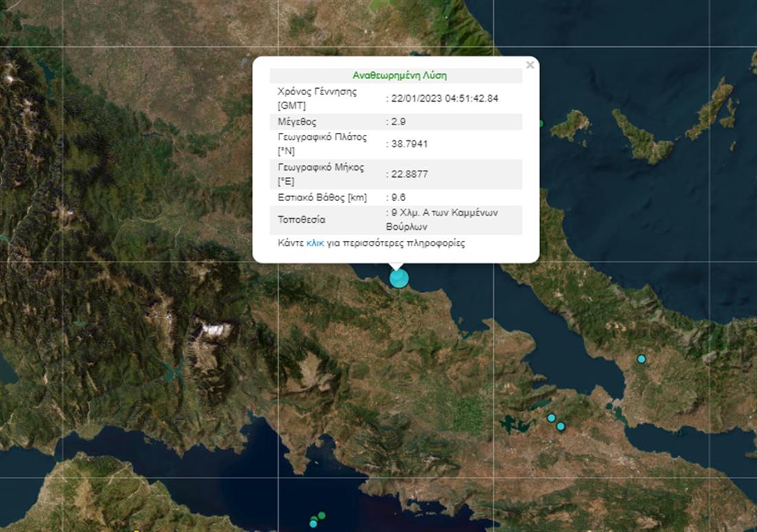
Task: Click the "Τοποθεσία" row label
Action: coord(301,220)
